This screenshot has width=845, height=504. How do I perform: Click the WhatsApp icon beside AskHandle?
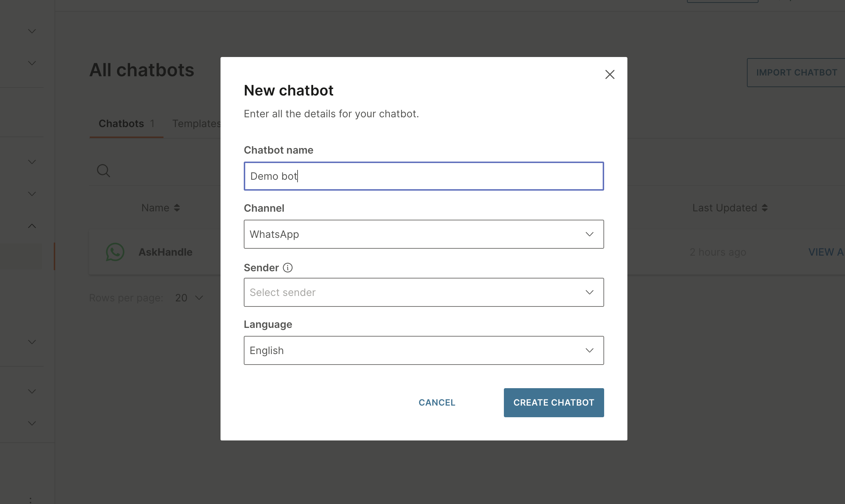(x=115, y=252)
